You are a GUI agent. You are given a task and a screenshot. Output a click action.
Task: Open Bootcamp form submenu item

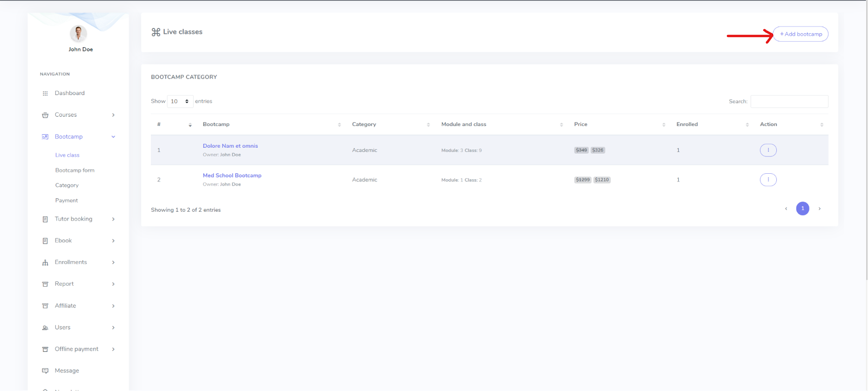coord(75,171)
